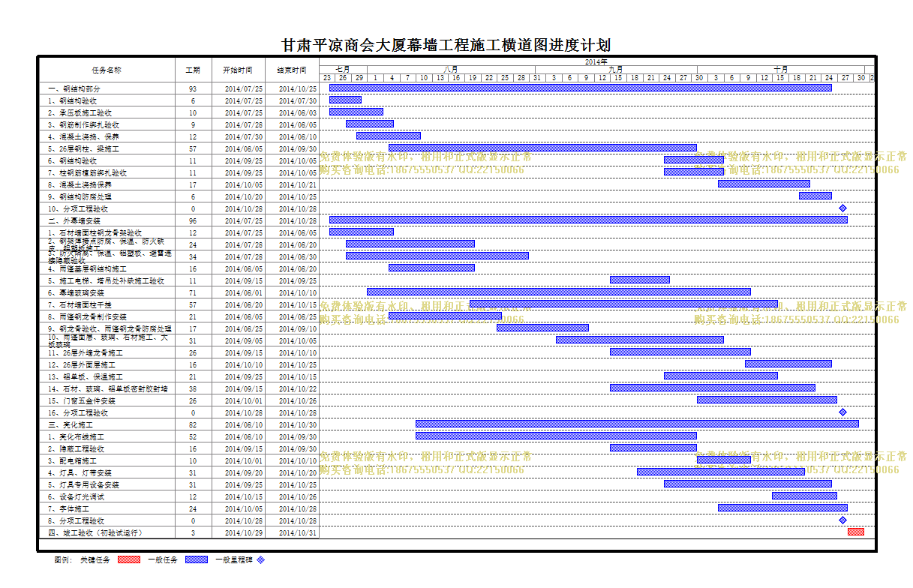The image size is (913, 588).
Task: Click the Gantt bar for 1、亮化布线施工
Action: point(556,436)
